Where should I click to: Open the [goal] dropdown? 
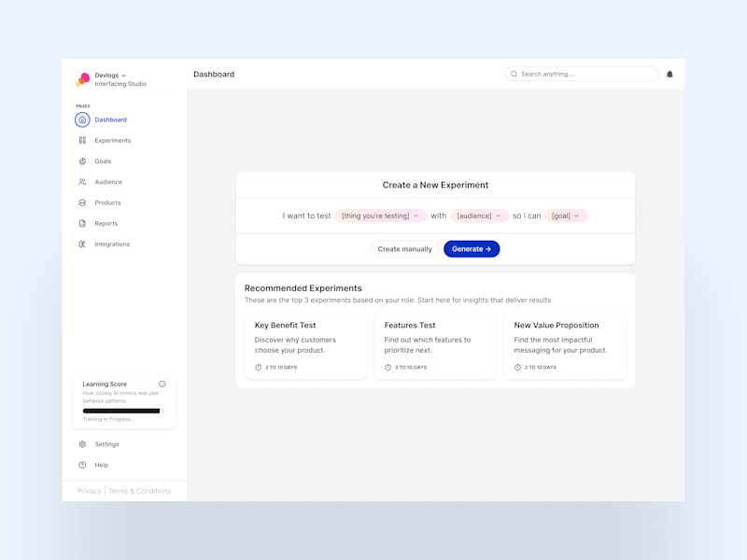click(566, 216)
